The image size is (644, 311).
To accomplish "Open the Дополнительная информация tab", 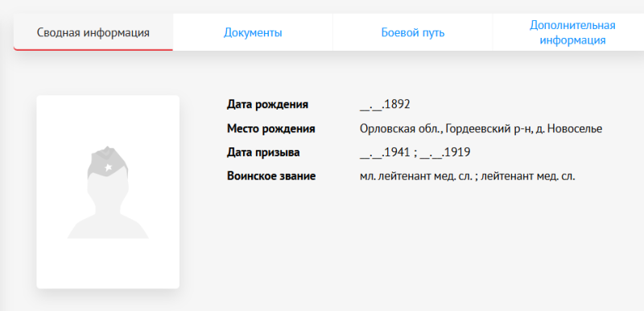I will [572, 32].
